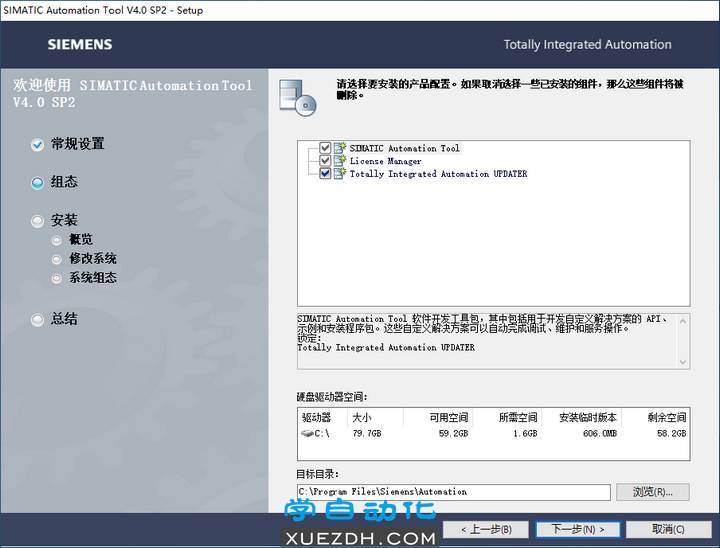Screen dimensions: 720x548
Task: Select License Manager tree item text
Action: coord(385,161)
